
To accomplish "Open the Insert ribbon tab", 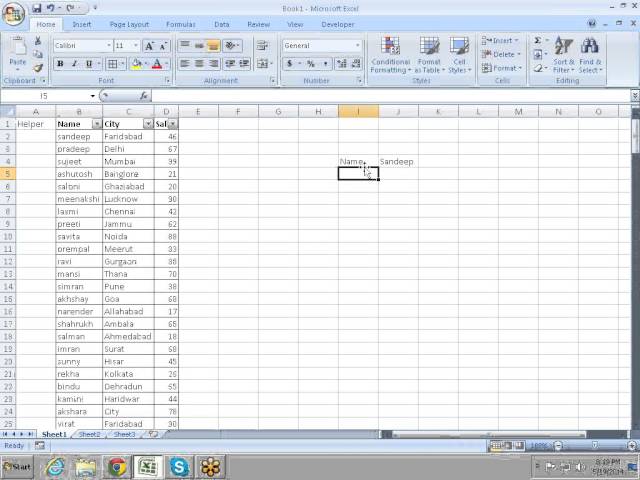I will coord(82,24).
